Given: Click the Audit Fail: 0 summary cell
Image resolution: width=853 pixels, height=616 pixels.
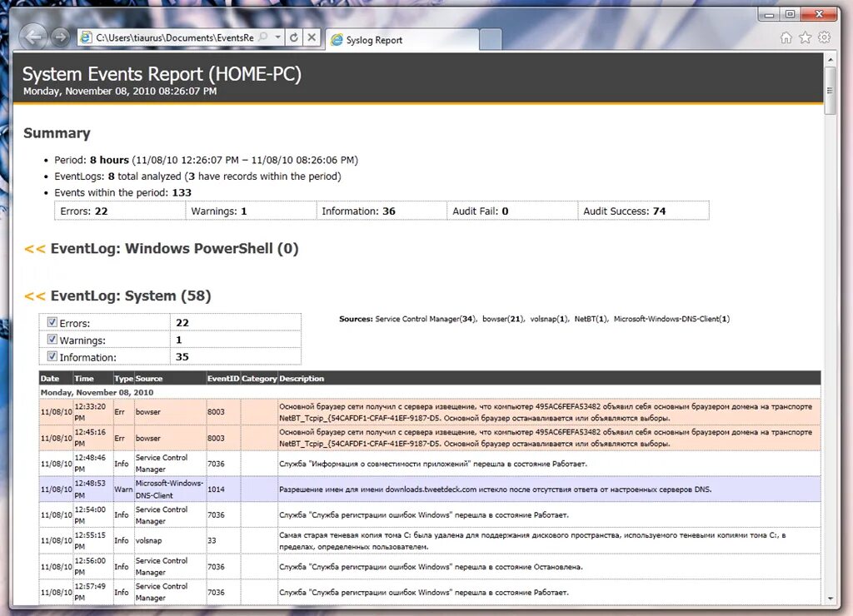Looking at the screenshot, I should 512,211.
